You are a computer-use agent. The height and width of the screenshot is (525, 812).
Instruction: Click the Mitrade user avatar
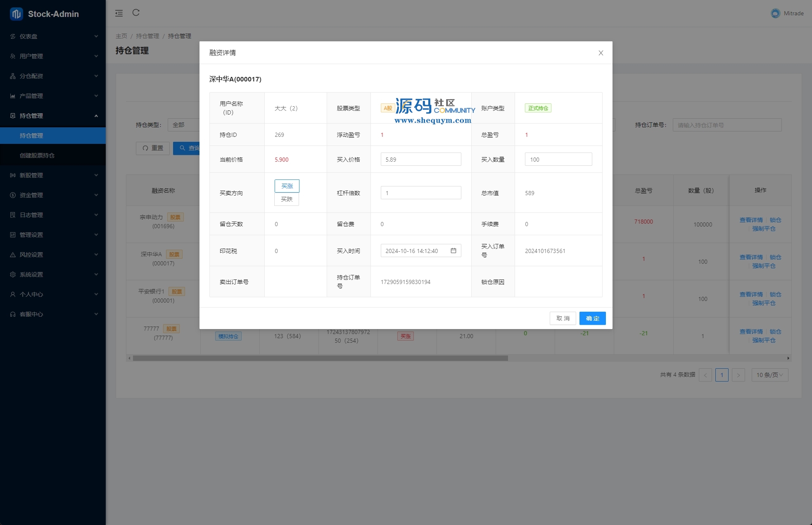pos(775,13)
